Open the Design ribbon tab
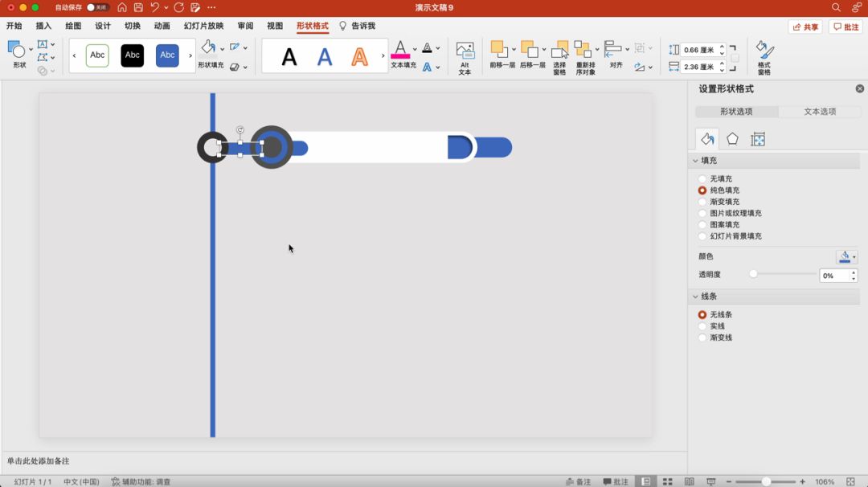Screen dimensions: 868x487 point(103,26)
